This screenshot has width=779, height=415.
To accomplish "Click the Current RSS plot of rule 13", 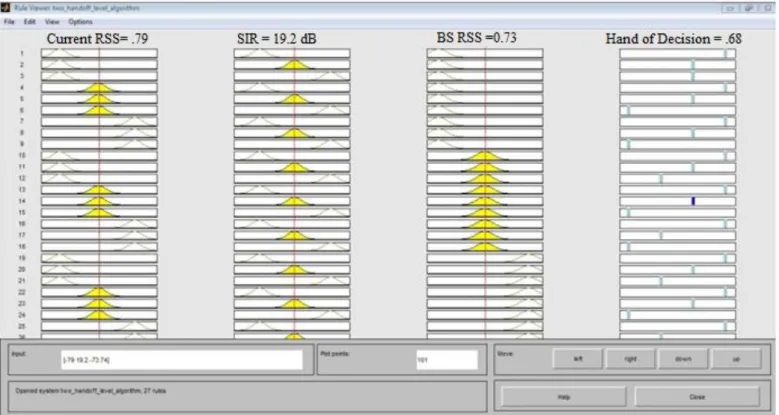I will (99, 190).
